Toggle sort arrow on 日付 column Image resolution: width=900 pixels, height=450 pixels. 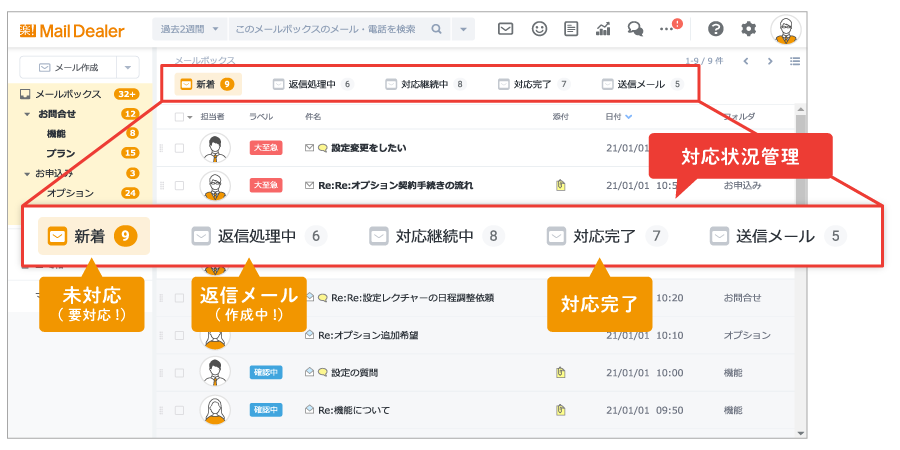[x=629, y=117]
